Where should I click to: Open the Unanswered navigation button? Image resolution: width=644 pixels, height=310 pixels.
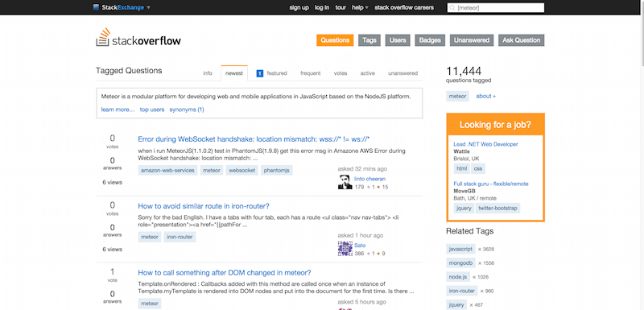click(472, 40)
